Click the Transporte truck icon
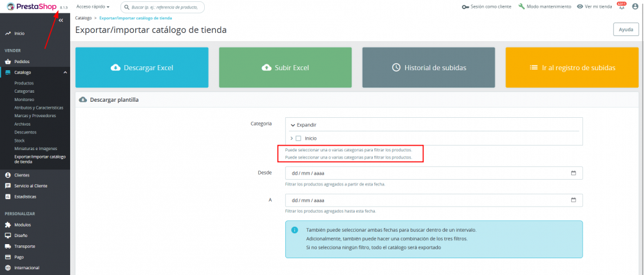The height and width of the screenshot is (275, 644). pos(7,246)
